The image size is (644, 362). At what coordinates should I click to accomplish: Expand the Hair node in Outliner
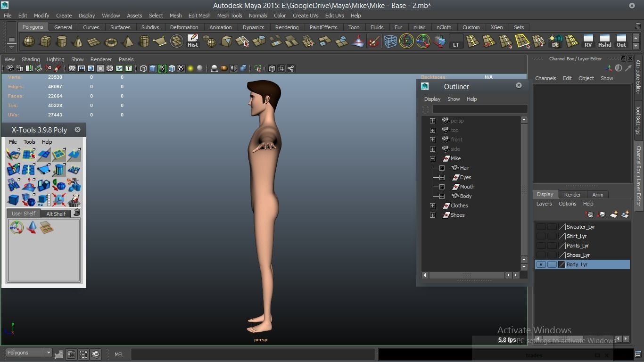442,168
